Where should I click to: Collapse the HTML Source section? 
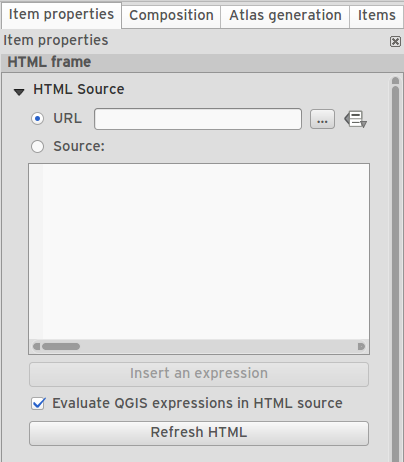click(19, 92)
